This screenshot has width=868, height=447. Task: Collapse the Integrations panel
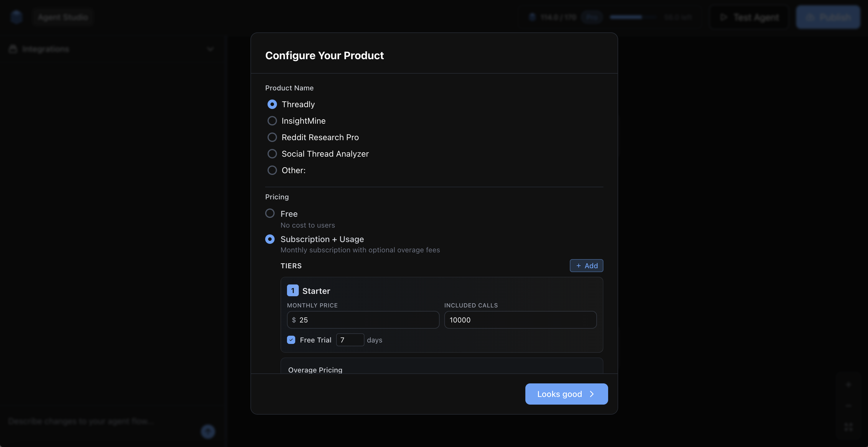tap(210, 49)
